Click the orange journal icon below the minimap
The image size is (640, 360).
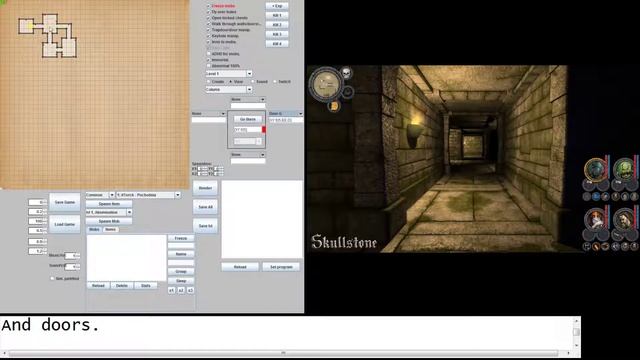point(333,106)
